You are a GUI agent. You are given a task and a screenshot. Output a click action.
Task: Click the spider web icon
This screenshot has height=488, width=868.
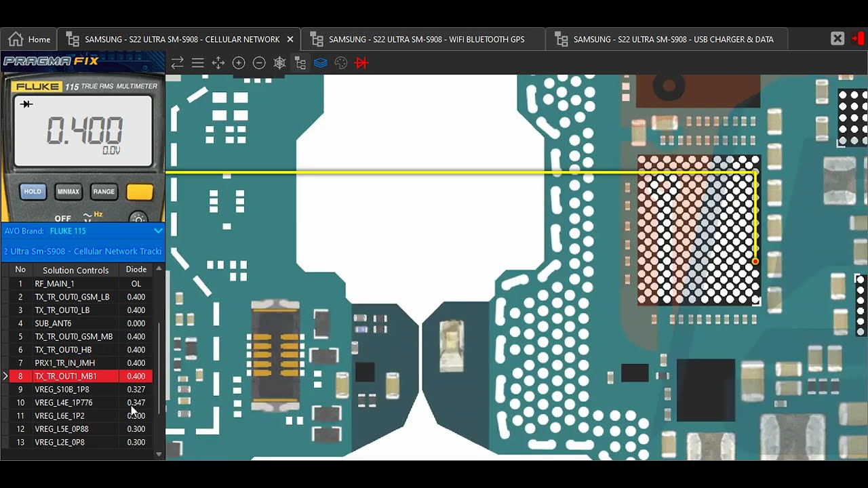(279, 63)
